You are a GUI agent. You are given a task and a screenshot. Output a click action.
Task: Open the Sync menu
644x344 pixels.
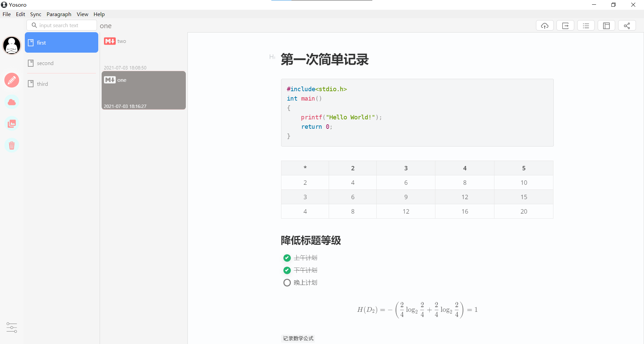(36, 14)
